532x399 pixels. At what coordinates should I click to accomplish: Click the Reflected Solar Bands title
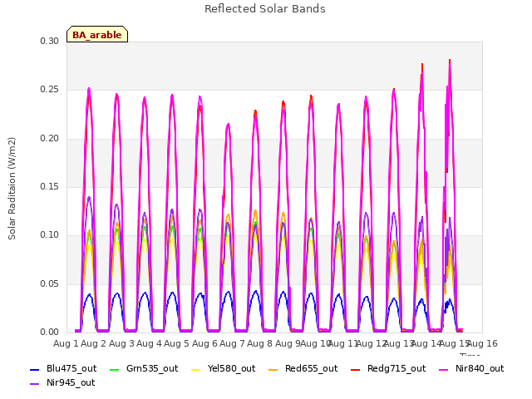265,9
